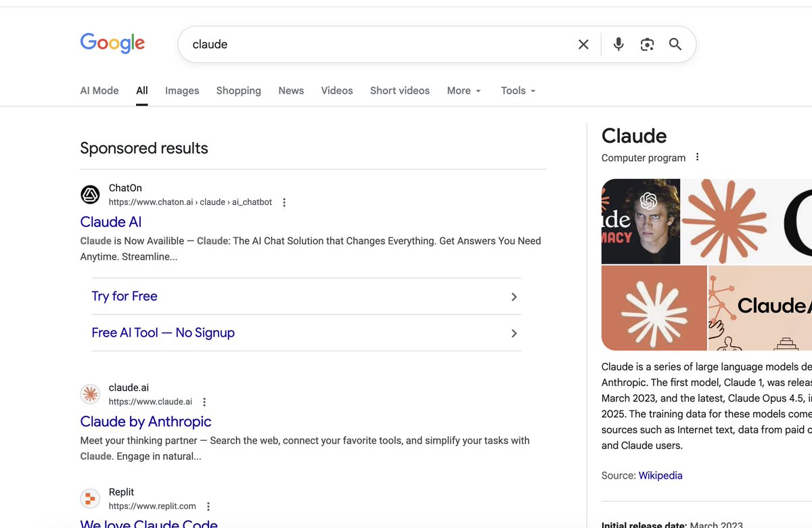Click the magnifying glass search icon
The image size is (812, 528).
pyautogui.click(x=675, y=45)
